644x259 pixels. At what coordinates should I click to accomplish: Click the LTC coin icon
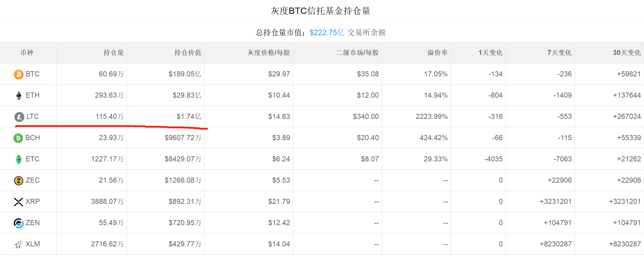19,117
